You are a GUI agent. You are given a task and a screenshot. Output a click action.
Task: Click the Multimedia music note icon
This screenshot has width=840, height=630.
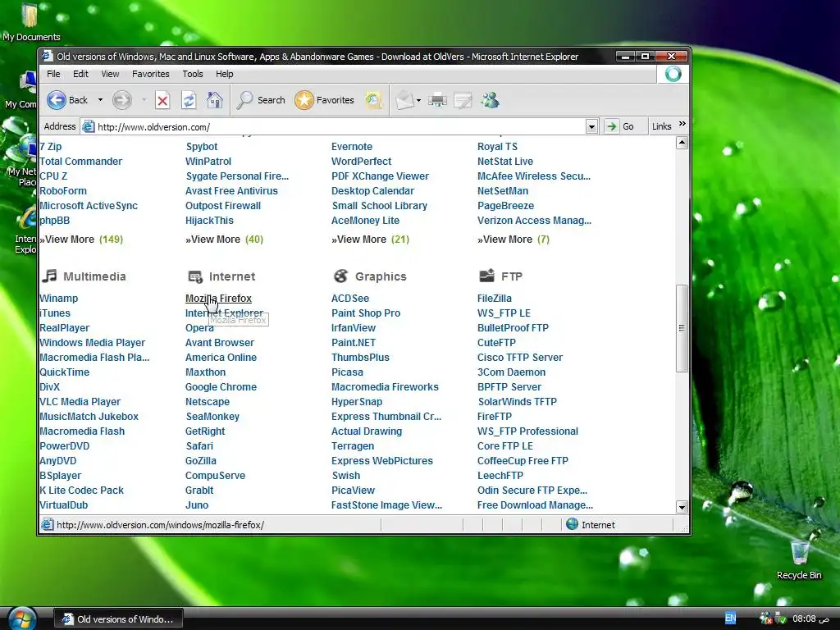(x=49, y=276)
